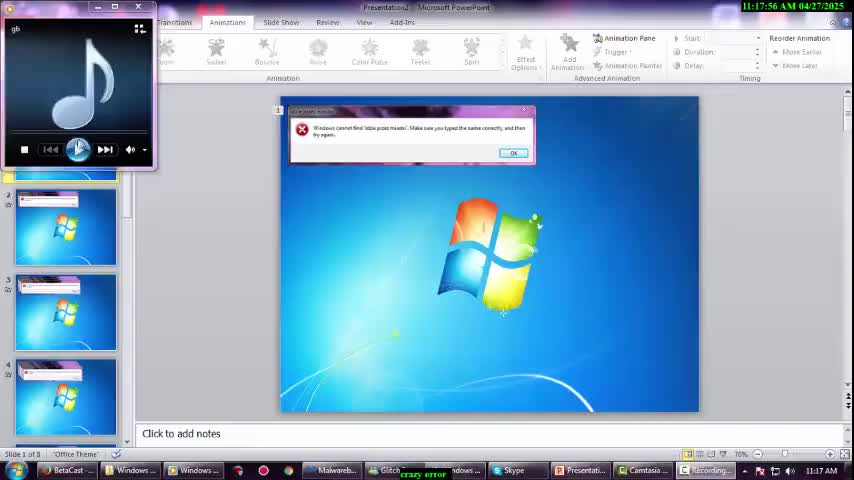Open the Add-Ins ribbon tab
Viewport: 854px width, 480px height.
pyautogui.click(x=402, y=22)
